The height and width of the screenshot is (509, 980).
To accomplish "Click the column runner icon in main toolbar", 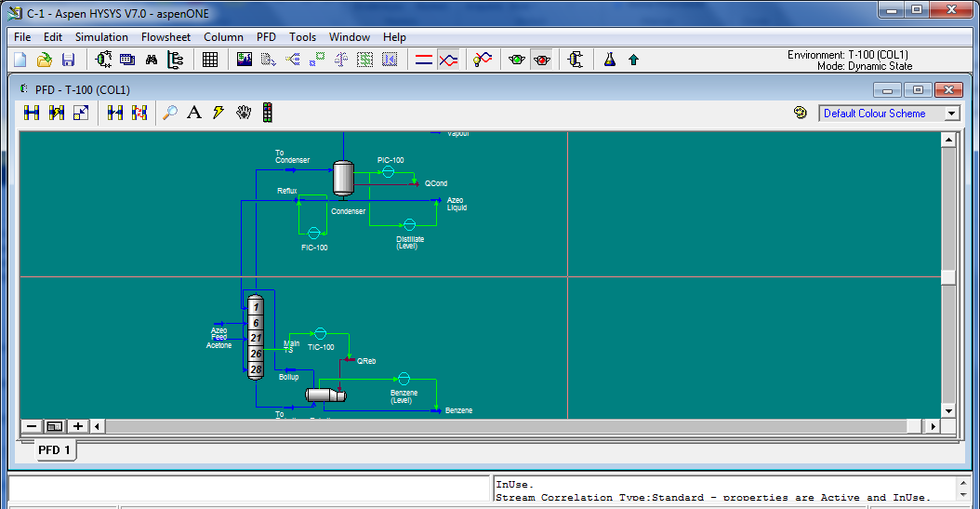I will tap(575, 60).
